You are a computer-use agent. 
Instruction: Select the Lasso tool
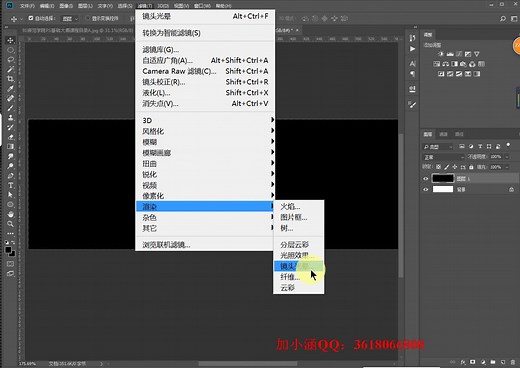point(11,60)
